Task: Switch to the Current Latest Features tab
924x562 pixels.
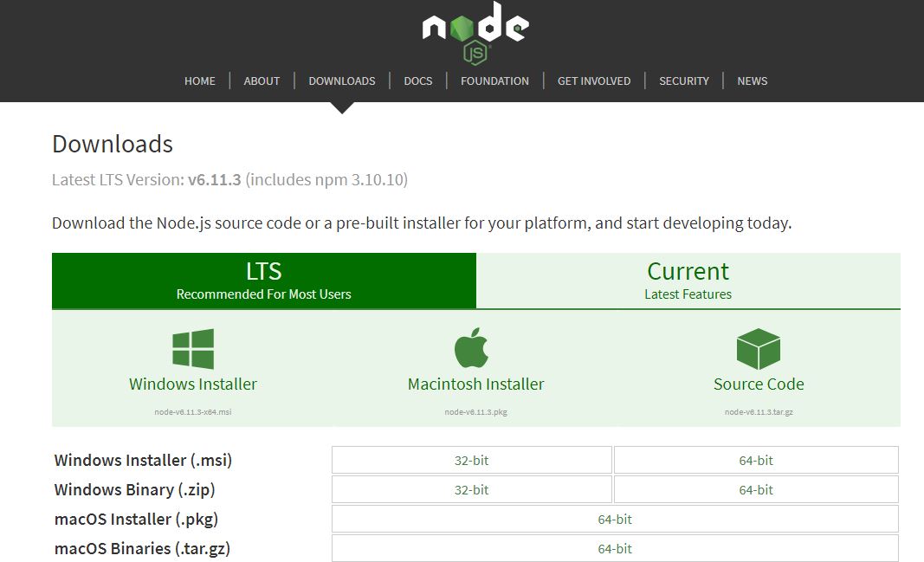Action: (688, 281)
